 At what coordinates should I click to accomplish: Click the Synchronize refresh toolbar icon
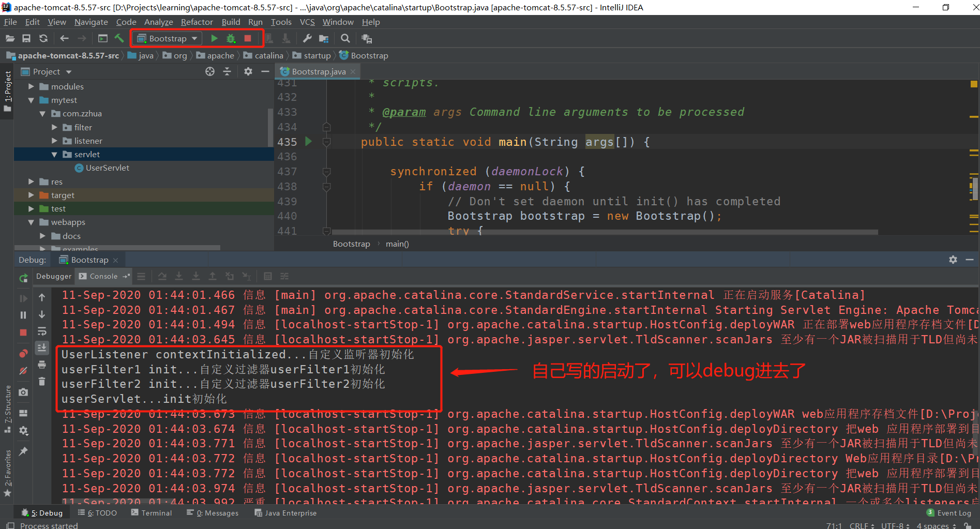43,39
